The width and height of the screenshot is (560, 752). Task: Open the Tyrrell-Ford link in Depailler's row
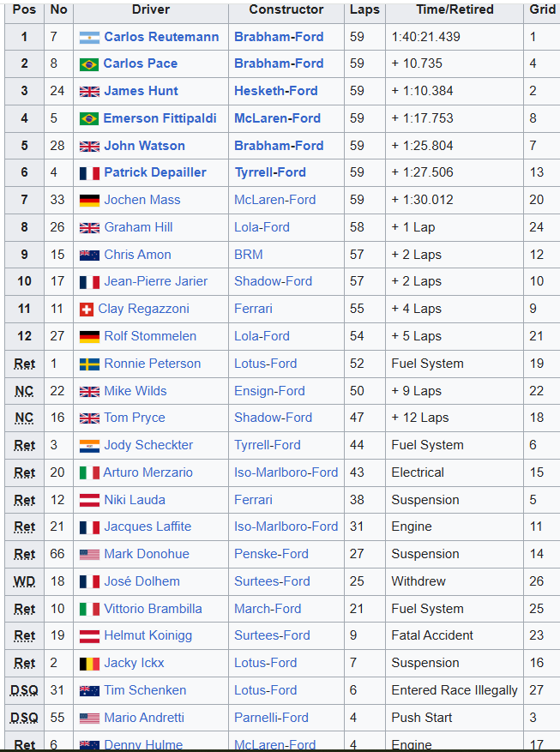[270, 172]
